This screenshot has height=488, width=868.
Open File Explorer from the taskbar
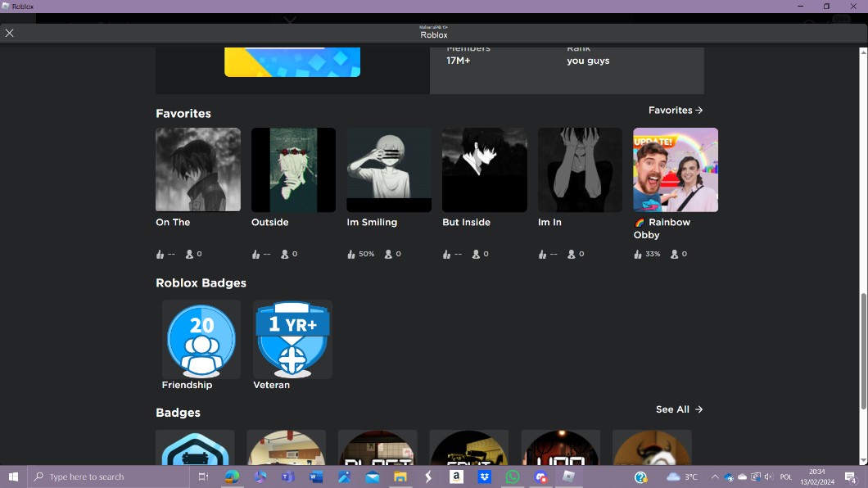coord(400,477)
